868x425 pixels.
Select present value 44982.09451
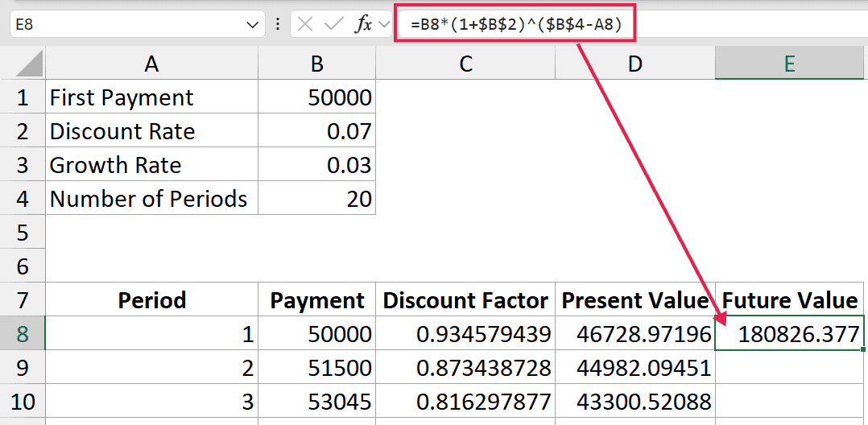(x=635, y=368)
